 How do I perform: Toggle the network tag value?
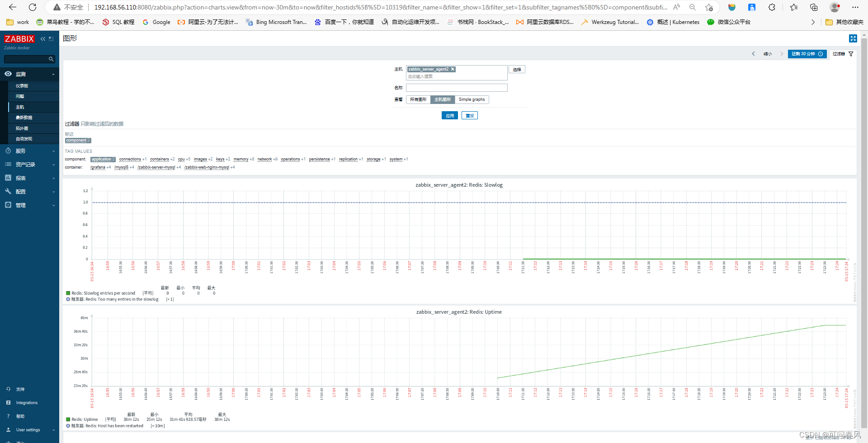264,159
